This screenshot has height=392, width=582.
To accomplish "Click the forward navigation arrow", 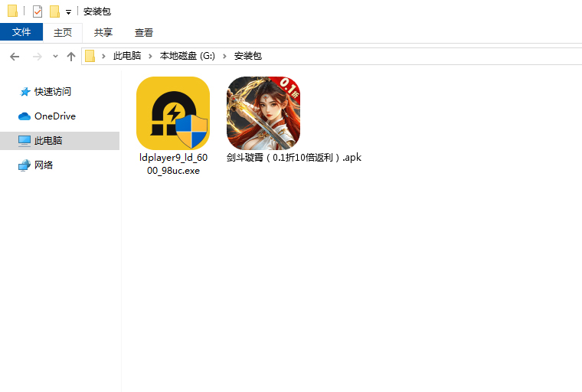I will pos(37,57).
